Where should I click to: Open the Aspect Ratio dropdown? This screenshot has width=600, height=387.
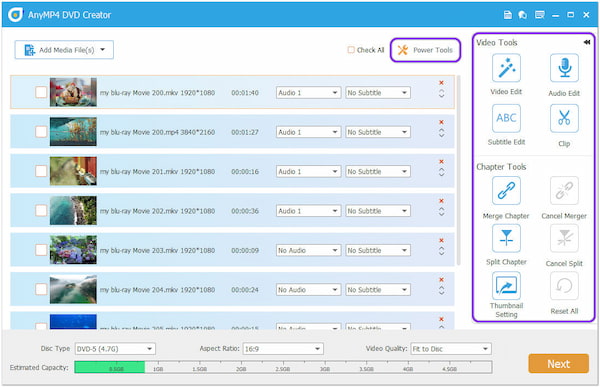coord(283,349)
